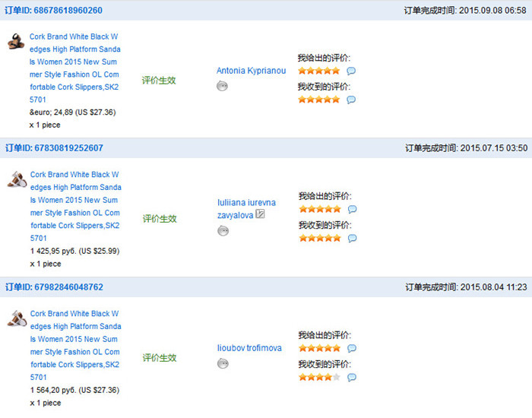Open sandal thumbnail in order 67830819252607
Viewport: 532px width, 418px height.
coord(17,181)
